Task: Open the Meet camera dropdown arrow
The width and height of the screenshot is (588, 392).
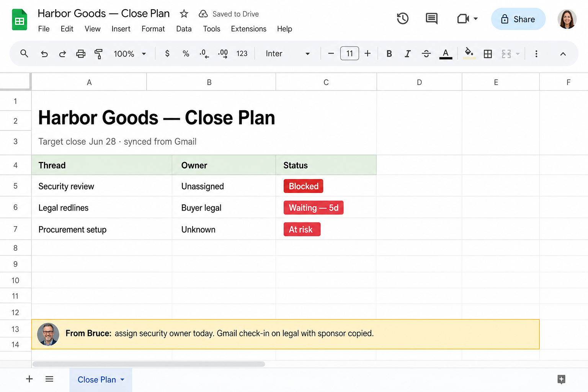Action: [475, 18]
